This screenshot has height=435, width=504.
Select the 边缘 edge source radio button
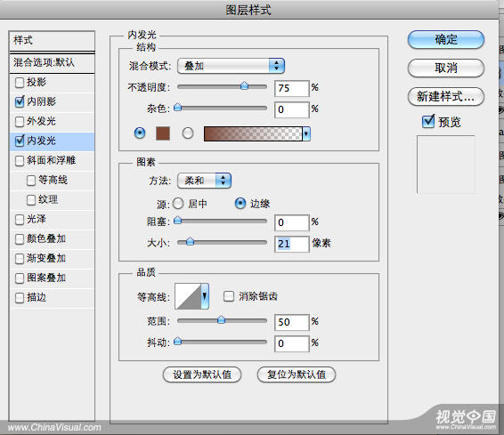[x=240, y=203]
